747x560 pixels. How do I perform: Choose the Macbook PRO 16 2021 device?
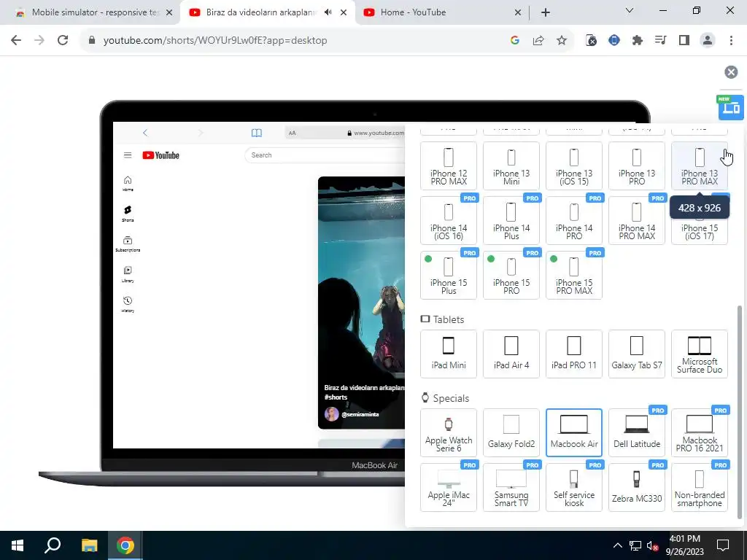click(x=700, y=432)
